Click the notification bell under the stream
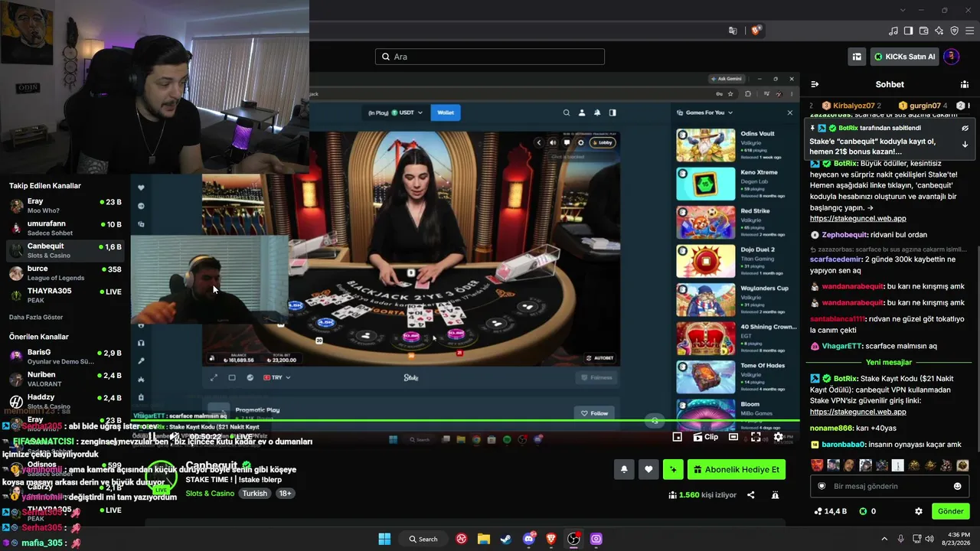The image size is (980, 551). pos(624,470)
